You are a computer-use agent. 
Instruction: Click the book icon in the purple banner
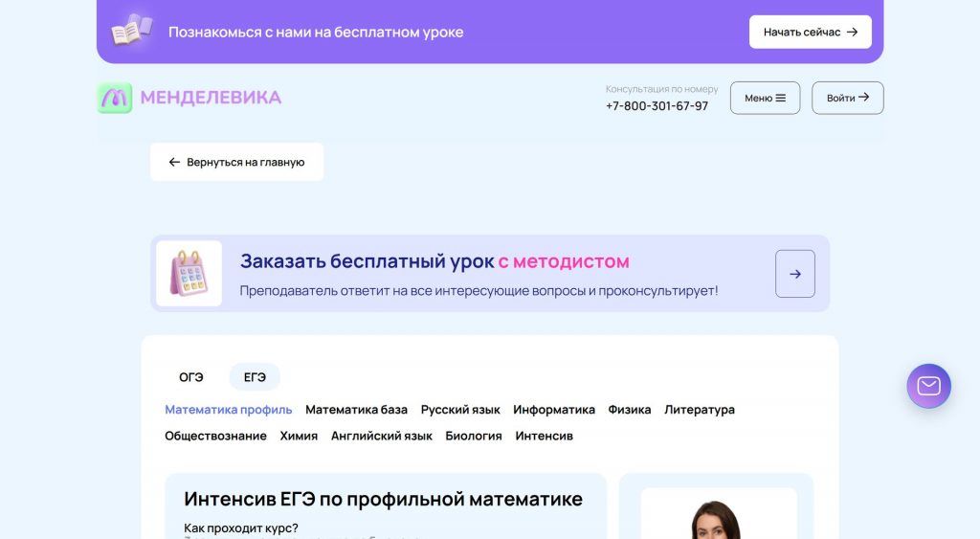click(131, 31)
